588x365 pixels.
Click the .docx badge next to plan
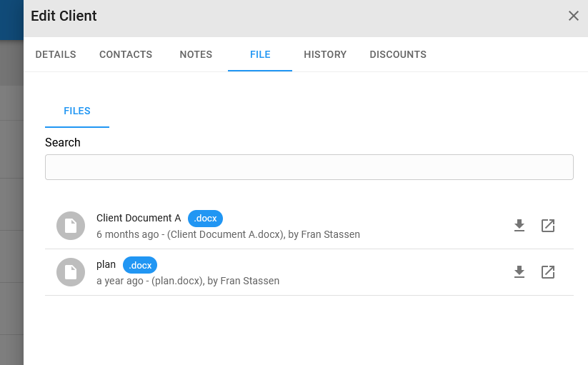pyautogui.click(x=140, y=265)
